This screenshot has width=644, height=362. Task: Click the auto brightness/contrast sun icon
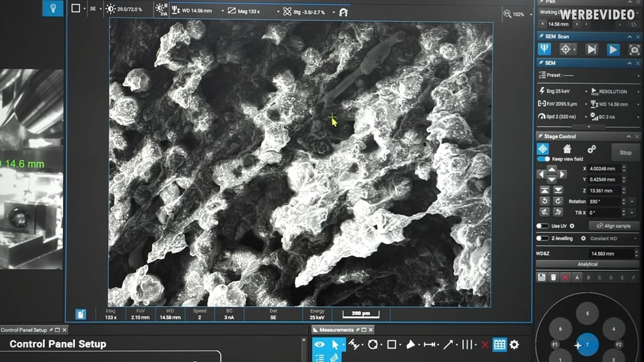[x=111, y=8]
